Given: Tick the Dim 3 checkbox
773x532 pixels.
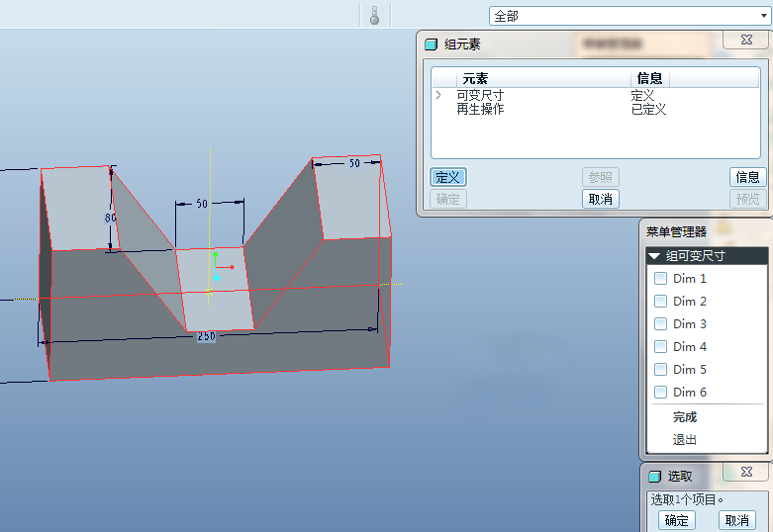Looking at the screenshot, I should pos(661,324).
